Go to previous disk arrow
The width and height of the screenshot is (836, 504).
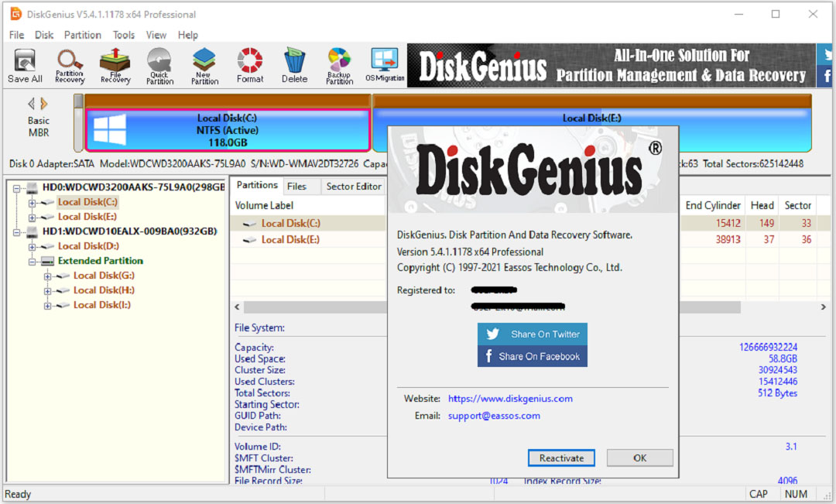pyautogui.click(x=31, y=104)
